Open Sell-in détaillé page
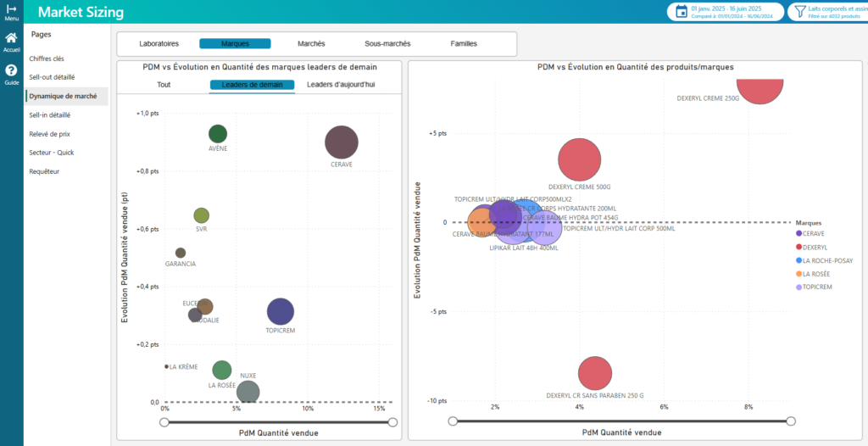 (49, 114)
